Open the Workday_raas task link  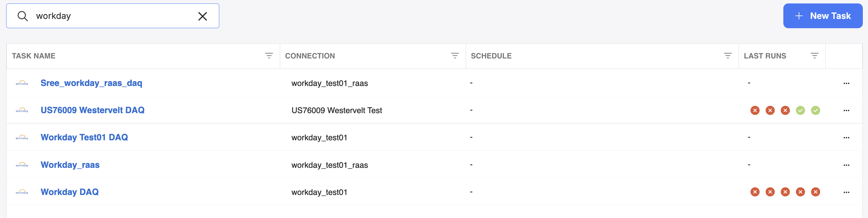(70, 165)
